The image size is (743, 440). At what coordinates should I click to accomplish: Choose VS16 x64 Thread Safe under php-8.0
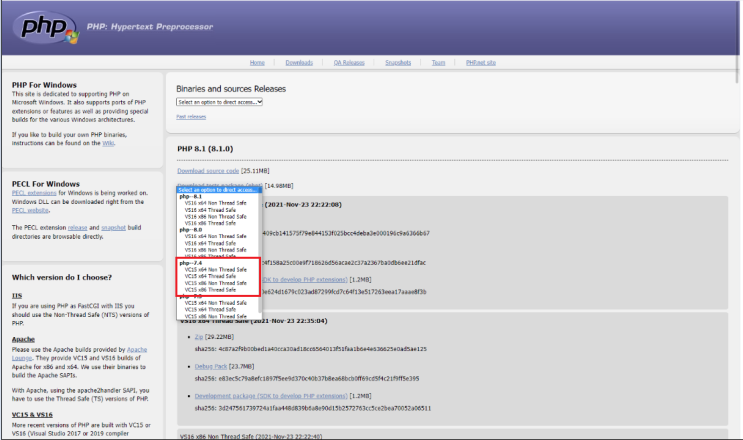tap(210, 243)
